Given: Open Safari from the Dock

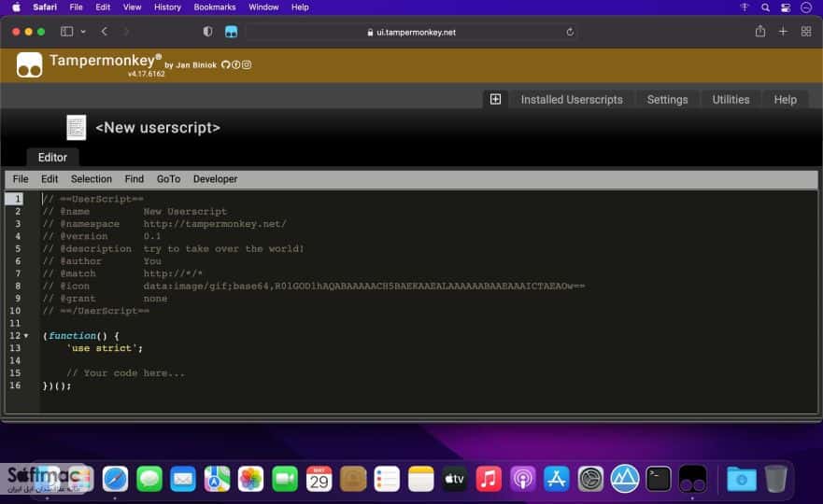Looking at the screenshot, I should (x=116, y=479).
